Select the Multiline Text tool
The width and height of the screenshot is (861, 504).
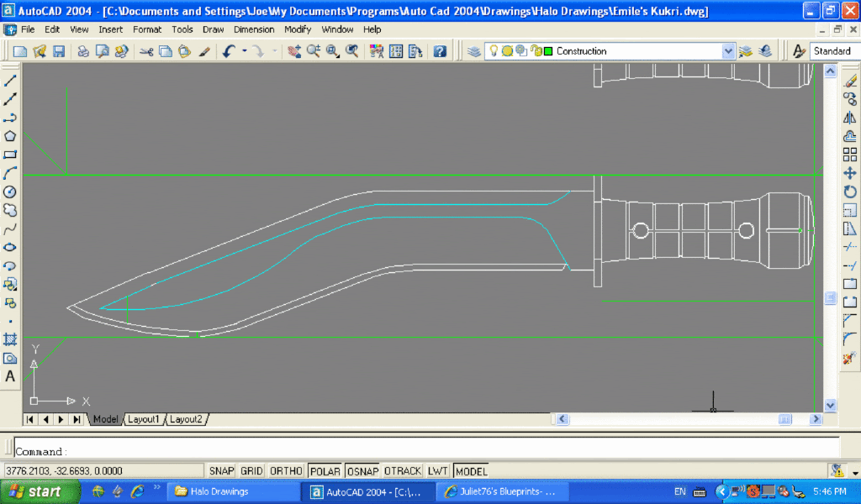(x=10, y=377)
